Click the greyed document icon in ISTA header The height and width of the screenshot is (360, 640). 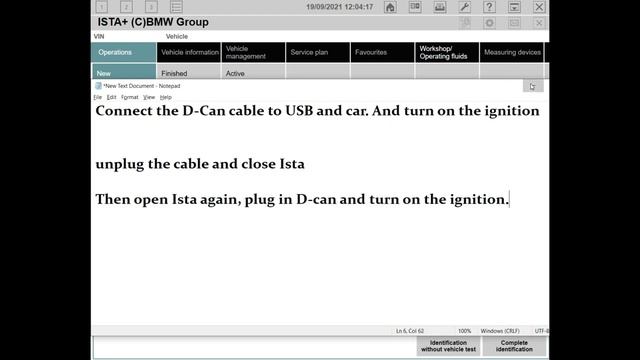(465, 23)
